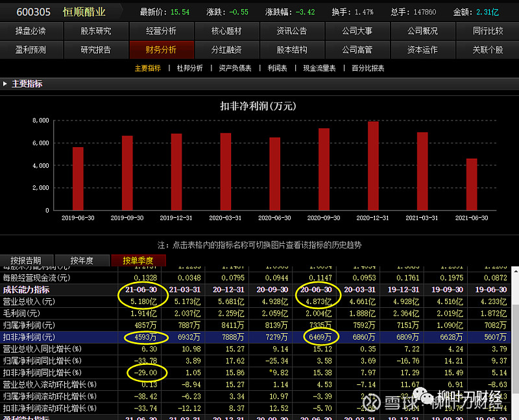The width and height of the screenshot is (519, 420).
Task: Click the 金额 2.31亿 value
Action: tap(488, 12)
